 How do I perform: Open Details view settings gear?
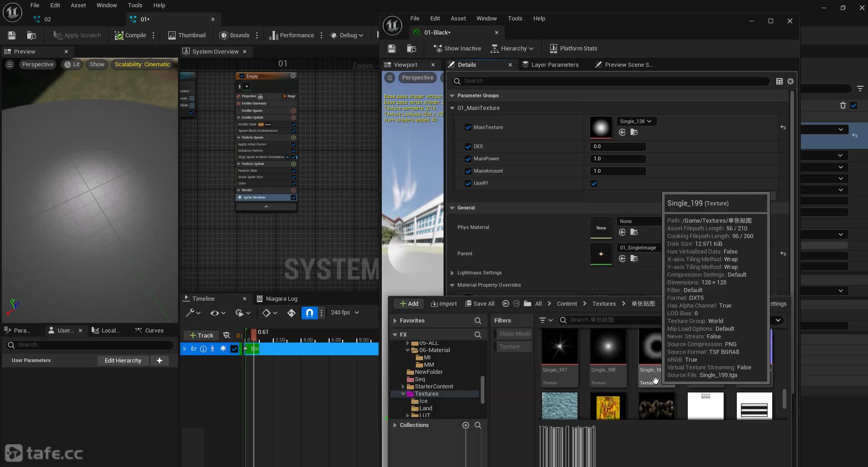click(790, 81)
